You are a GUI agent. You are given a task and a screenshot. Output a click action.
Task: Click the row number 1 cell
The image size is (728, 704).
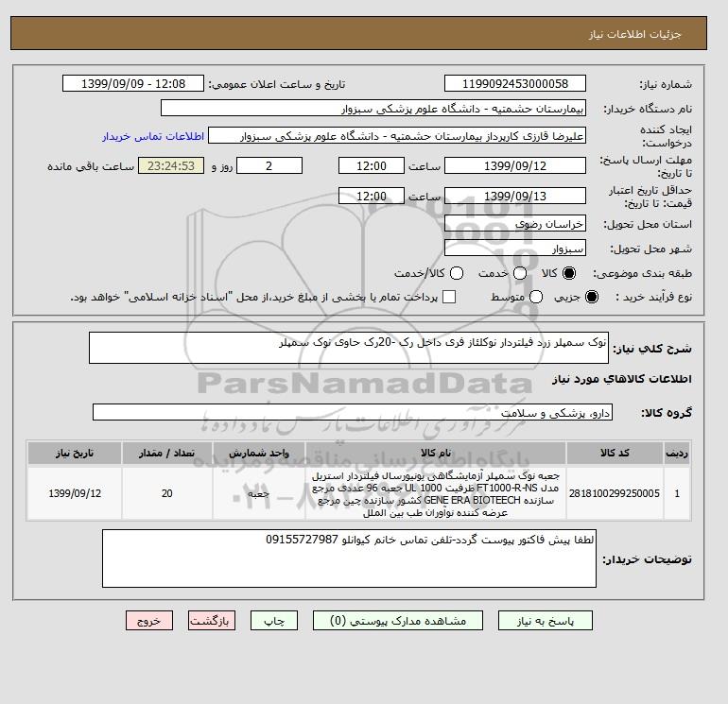pyautogui.click(x=677, y=493)
